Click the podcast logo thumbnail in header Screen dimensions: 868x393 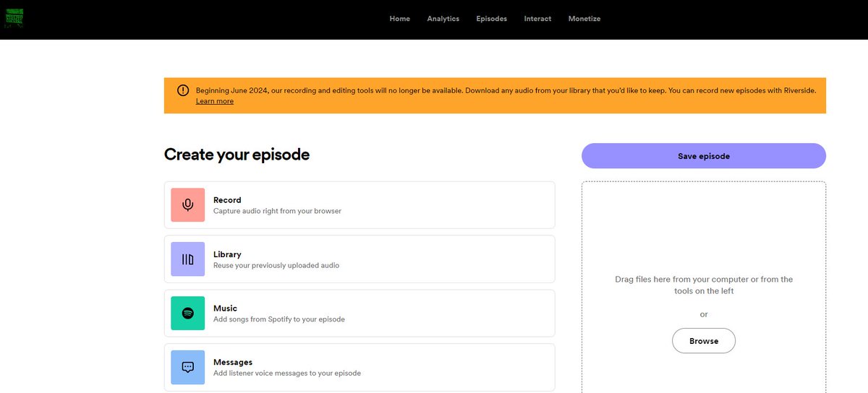(14, 18)
